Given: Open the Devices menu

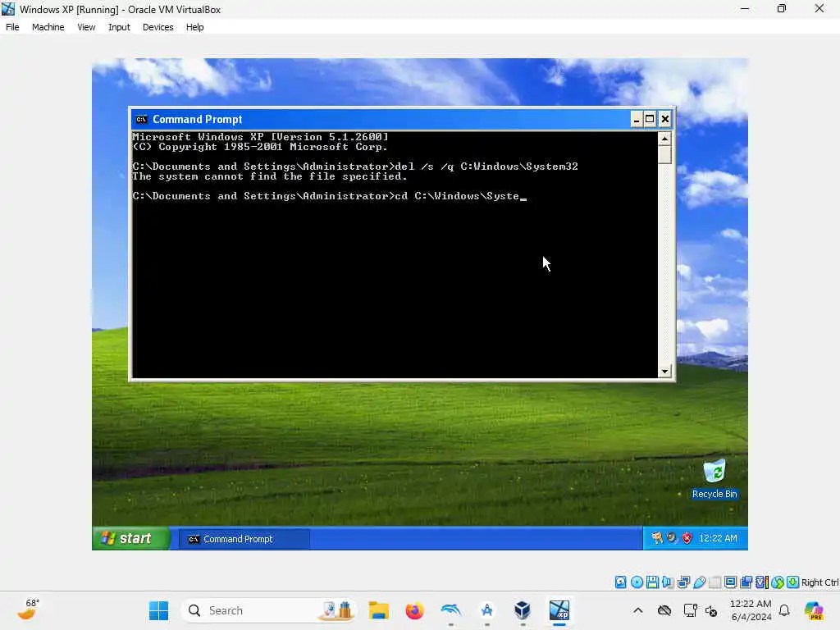Looking at the screenshot, I should [x=158, y=27].
